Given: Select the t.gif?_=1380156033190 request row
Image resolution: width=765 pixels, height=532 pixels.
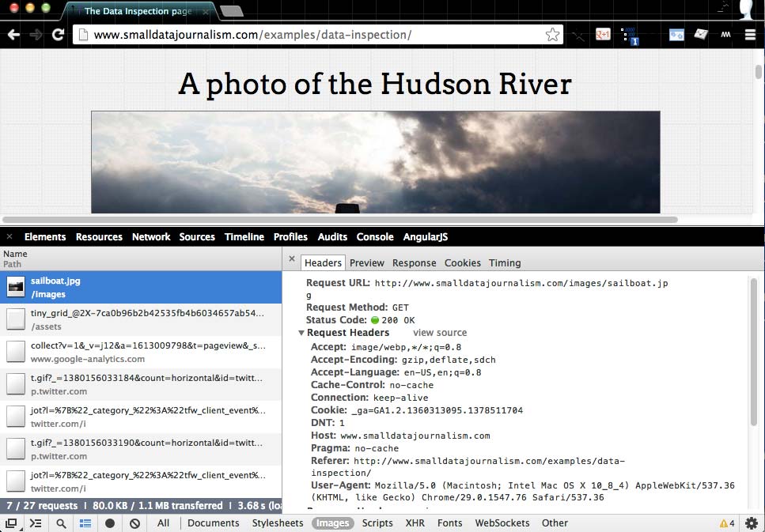Looking at the screenshot, I should 141,449.
